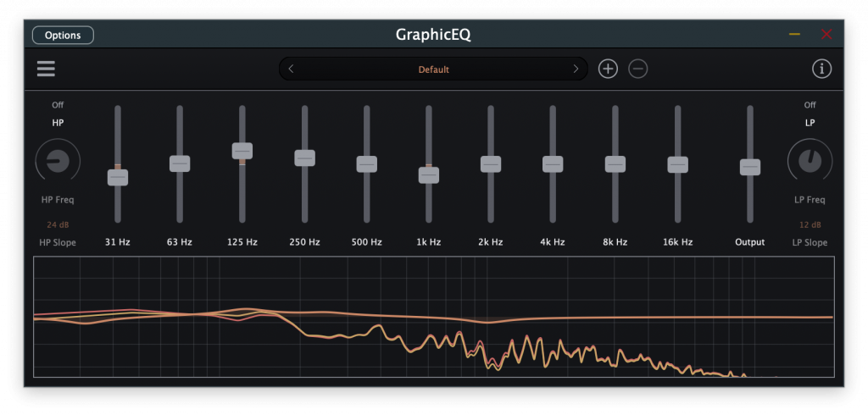Screen dimensions: 868x415
Task: Click the 1k Hz slider handle
Action: tap(429, 174)
